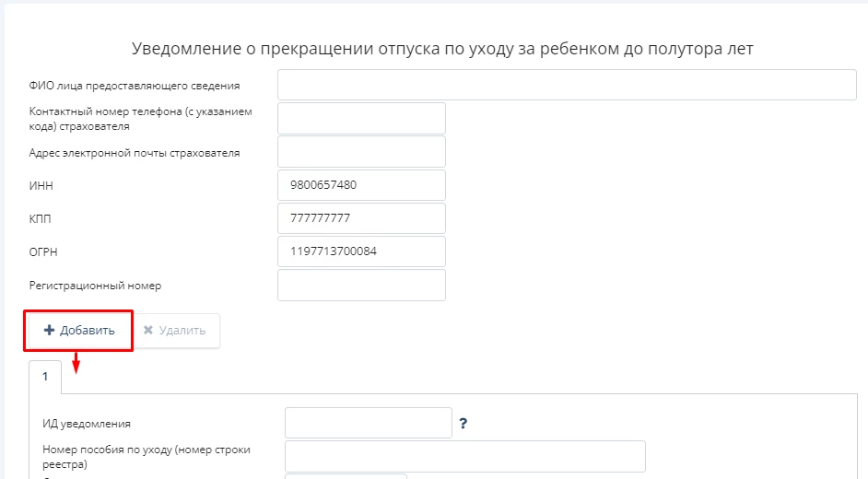Focus the ФИО лица input field
The height and width of the screenshot is (479, 868).
[x=567, y=85]
